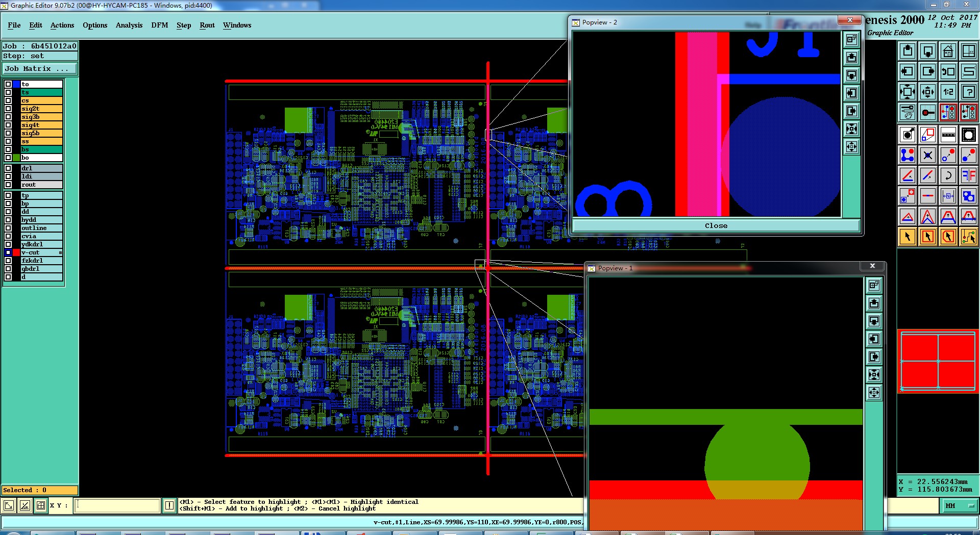Viewport: 980px width, 535px height.
Task: Open the wrench and palette settings icon
Action: pos(908,112)
